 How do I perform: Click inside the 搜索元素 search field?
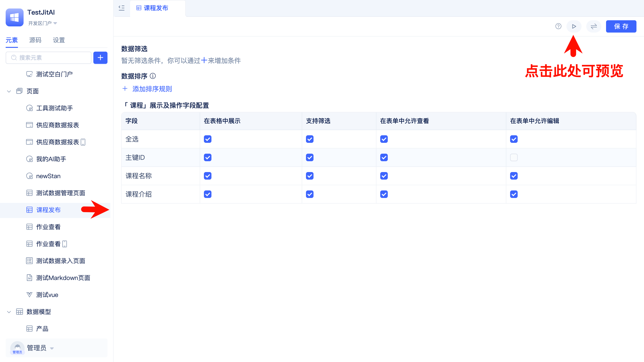tap(49, 58)
